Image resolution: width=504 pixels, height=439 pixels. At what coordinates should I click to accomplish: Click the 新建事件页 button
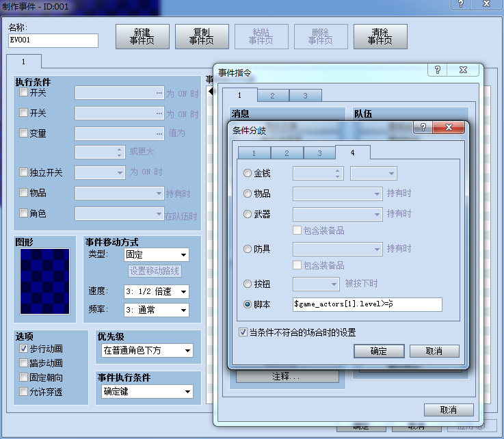click(x=142, y=37)
